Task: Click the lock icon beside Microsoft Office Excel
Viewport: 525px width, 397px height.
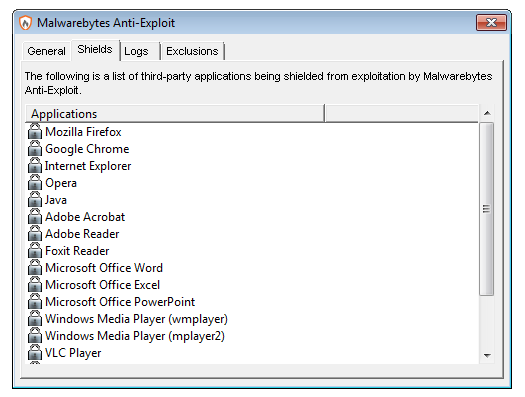Action: 35,285
